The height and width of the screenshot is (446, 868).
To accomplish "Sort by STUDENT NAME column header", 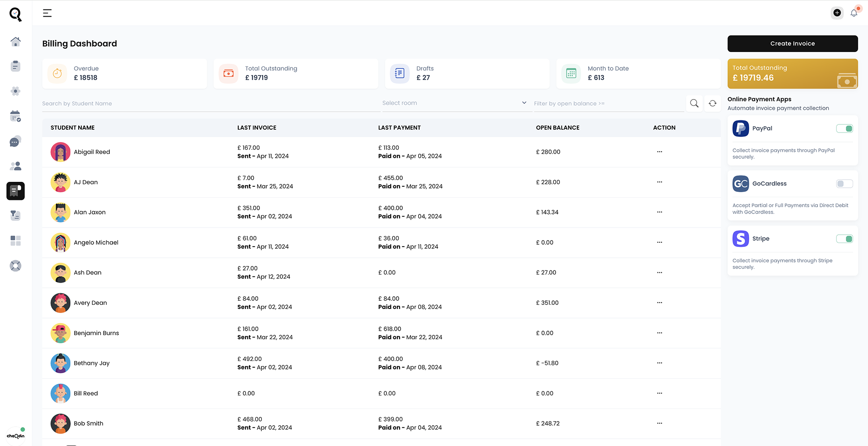I will tap(72, 128).
